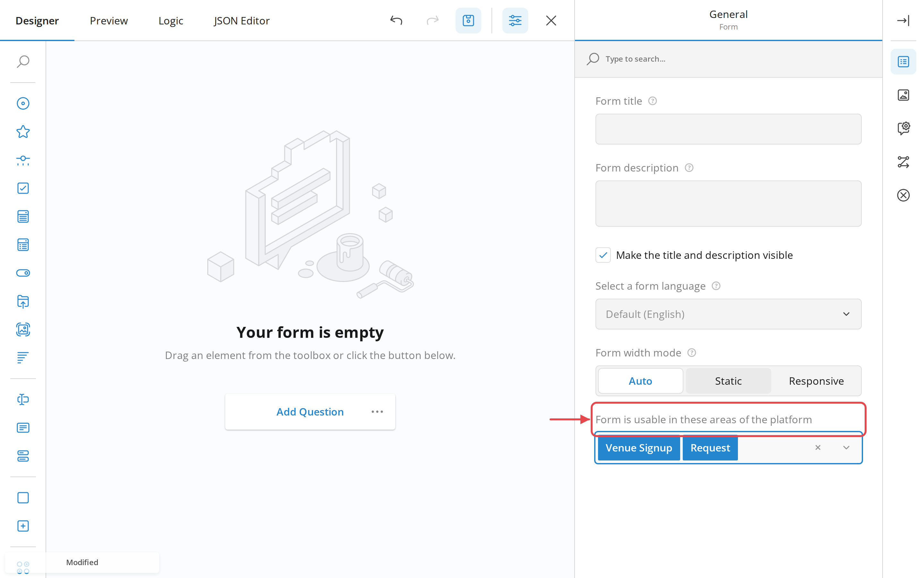
Task: Click the Form description text area
Action: click(728, 203)
